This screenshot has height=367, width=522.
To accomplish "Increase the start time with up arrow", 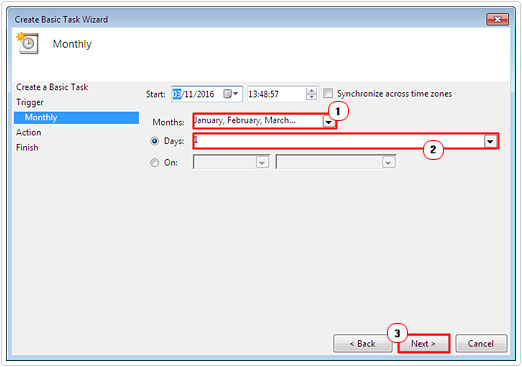I will 311,91.
